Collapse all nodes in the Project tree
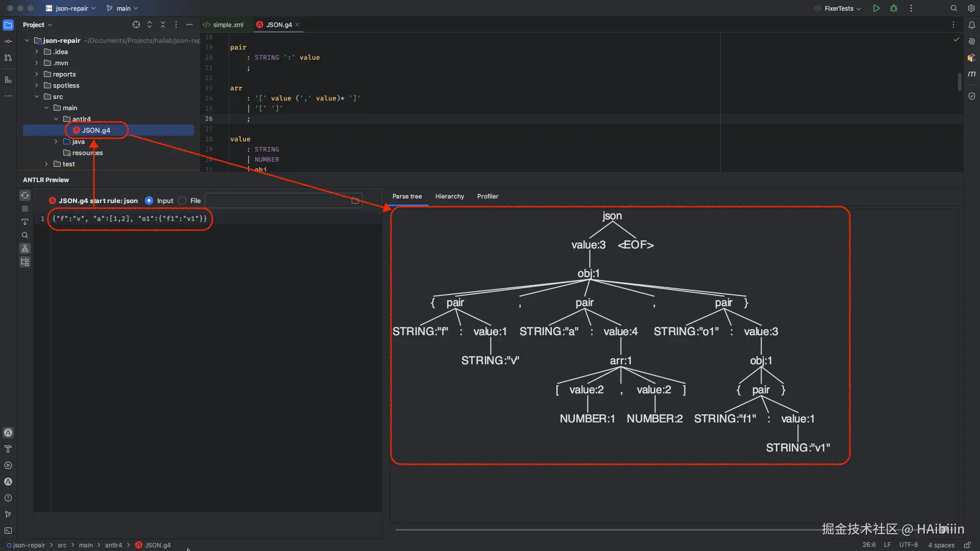The width and height of the screenshot is (980, 551). (x=162, y=24)
